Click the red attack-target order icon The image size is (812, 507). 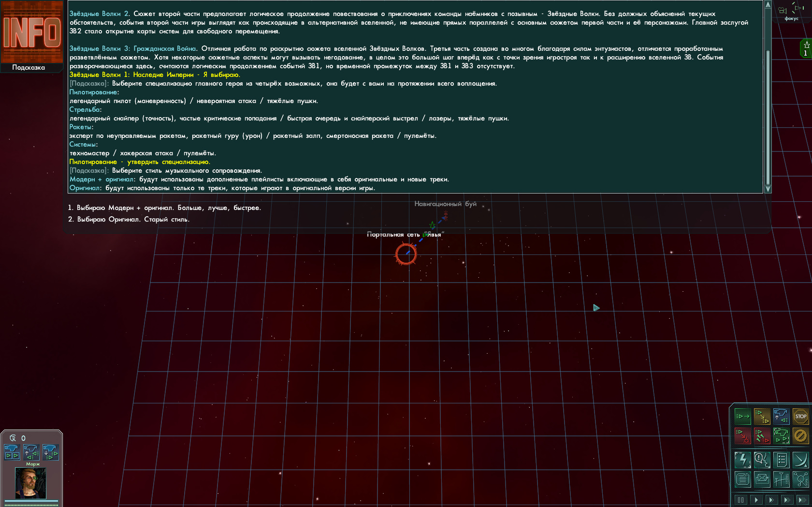[x=742, y=436]
